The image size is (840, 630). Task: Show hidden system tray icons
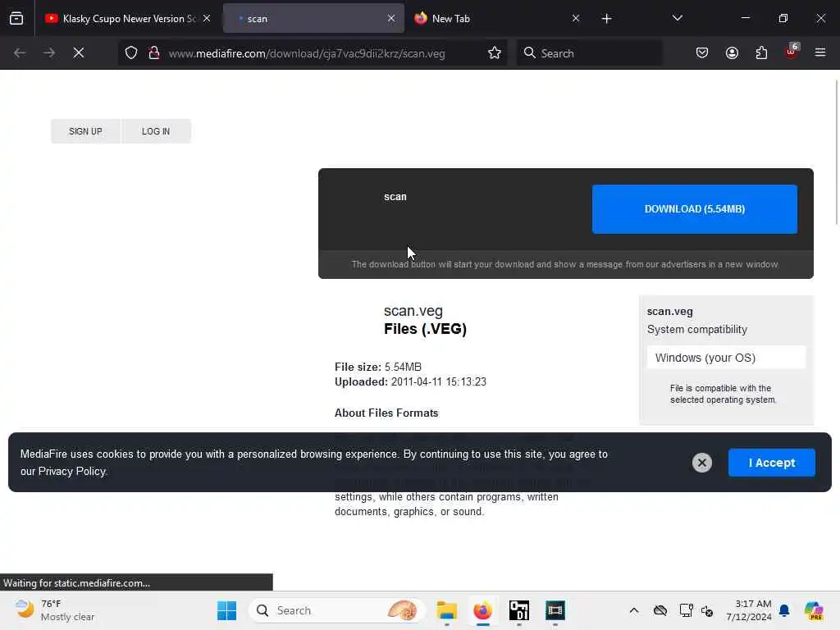coord(634,610)
